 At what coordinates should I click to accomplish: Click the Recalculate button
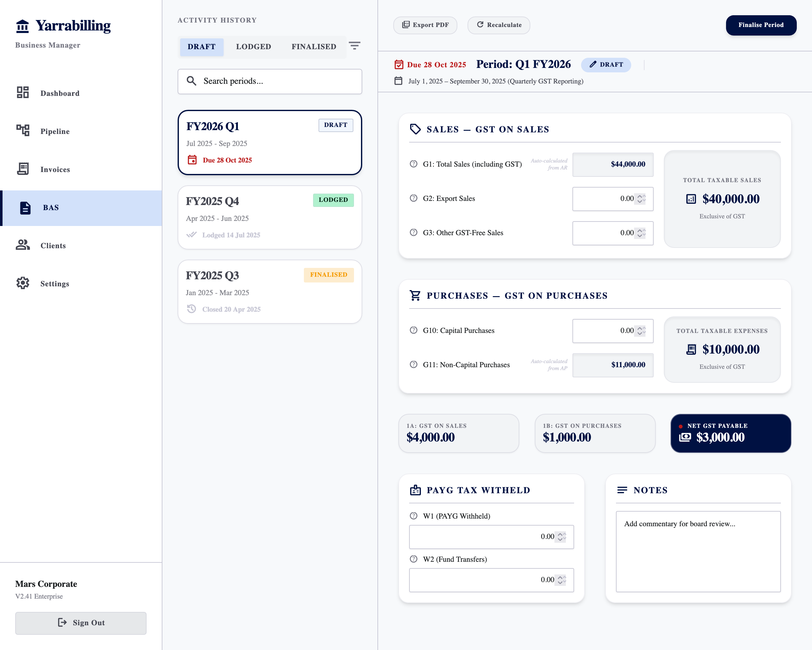(x=499, y=25)
